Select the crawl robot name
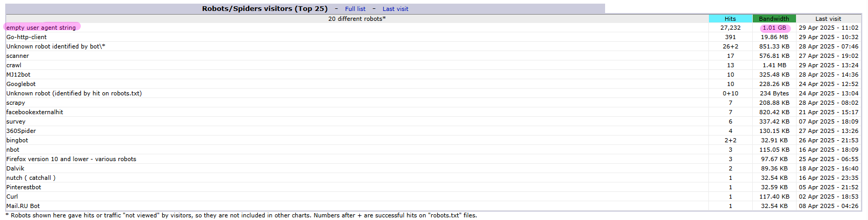 [x=14, y=65]
